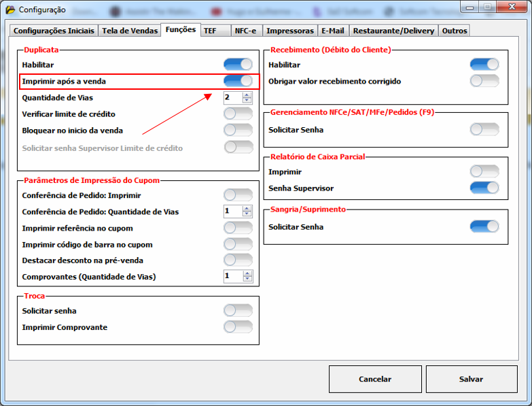
Task: Toggle Bloquear no início da venda
Action: pyautogui.click(x=238, y=130)
